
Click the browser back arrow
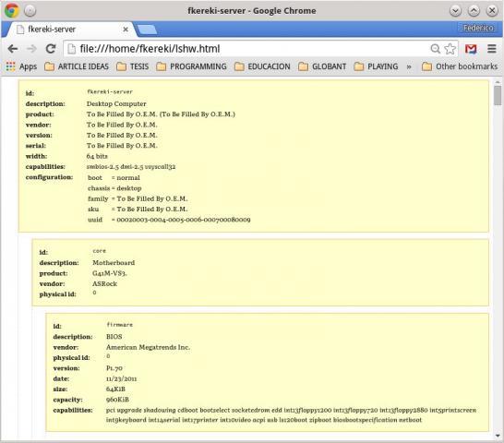(x=13, y=49)
